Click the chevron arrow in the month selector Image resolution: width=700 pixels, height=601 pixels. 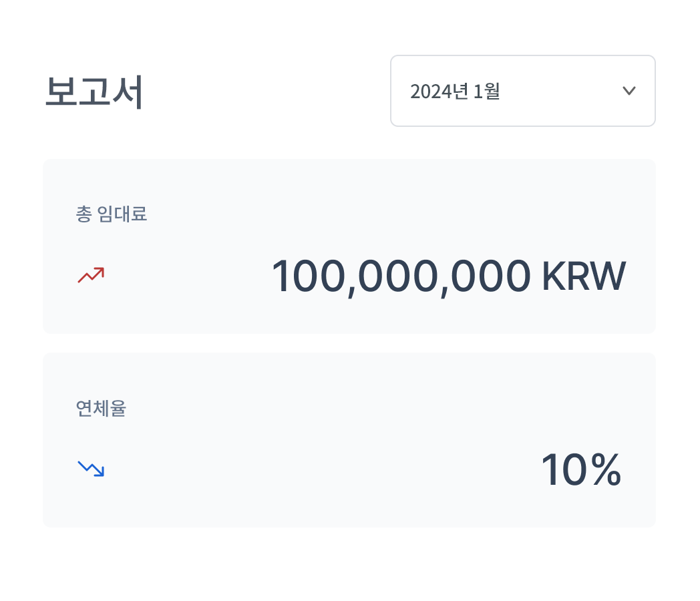click(629, 91)
